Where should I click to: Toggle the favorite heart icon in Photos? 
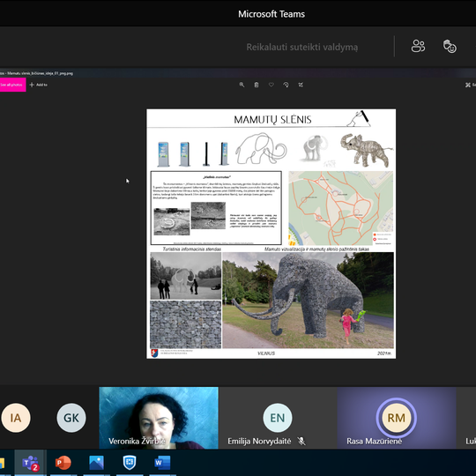tap(271, 85)
